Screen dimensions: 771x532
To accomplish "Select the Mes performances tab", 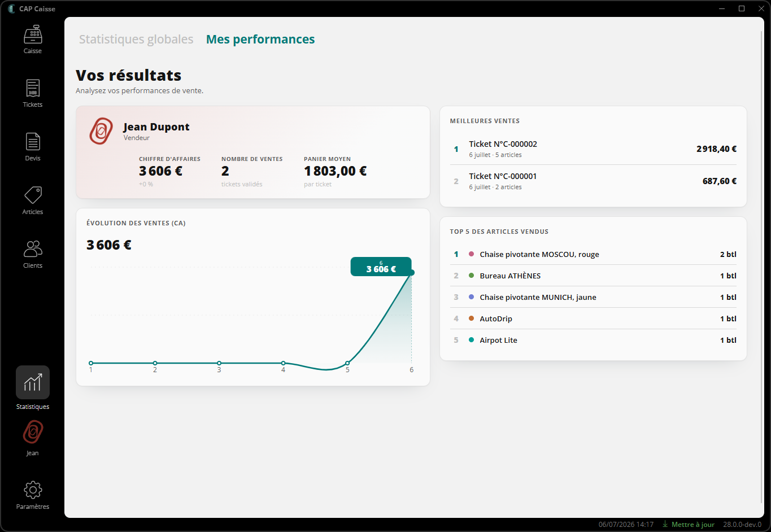I will point(260,39).
